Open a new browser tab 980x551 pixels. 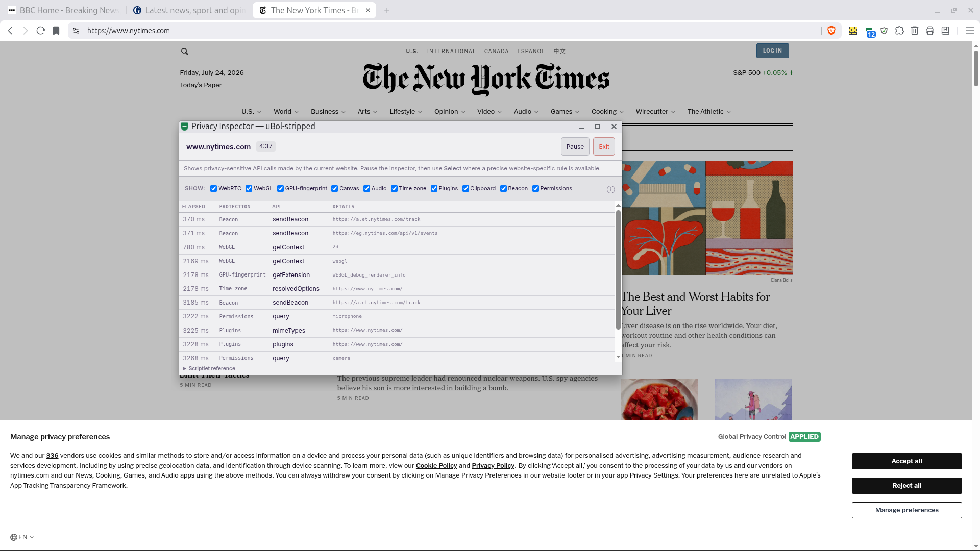pyautogui.click(x=387, y=10)
